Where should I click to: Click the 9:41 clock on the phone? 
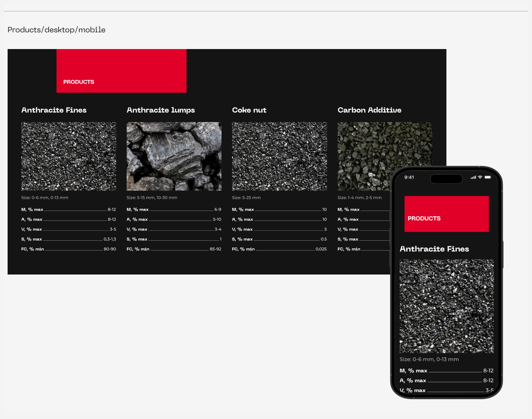pyautogui.click(x=409, y=178)
